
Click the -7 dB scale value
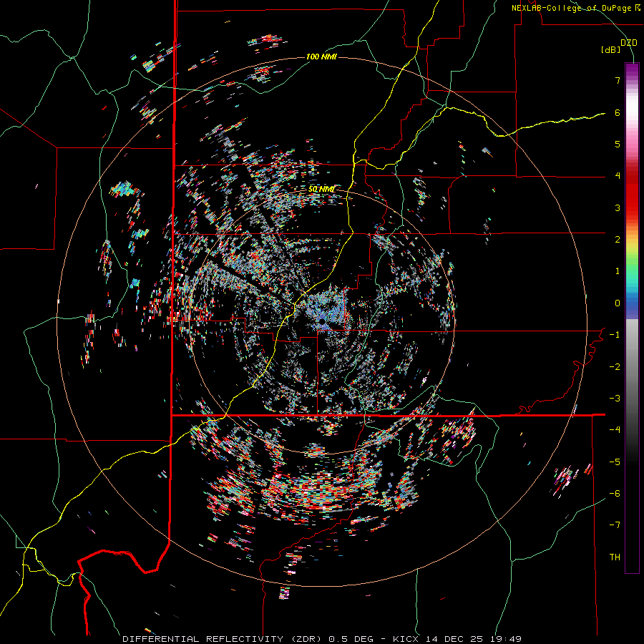[x=615, y=525]
